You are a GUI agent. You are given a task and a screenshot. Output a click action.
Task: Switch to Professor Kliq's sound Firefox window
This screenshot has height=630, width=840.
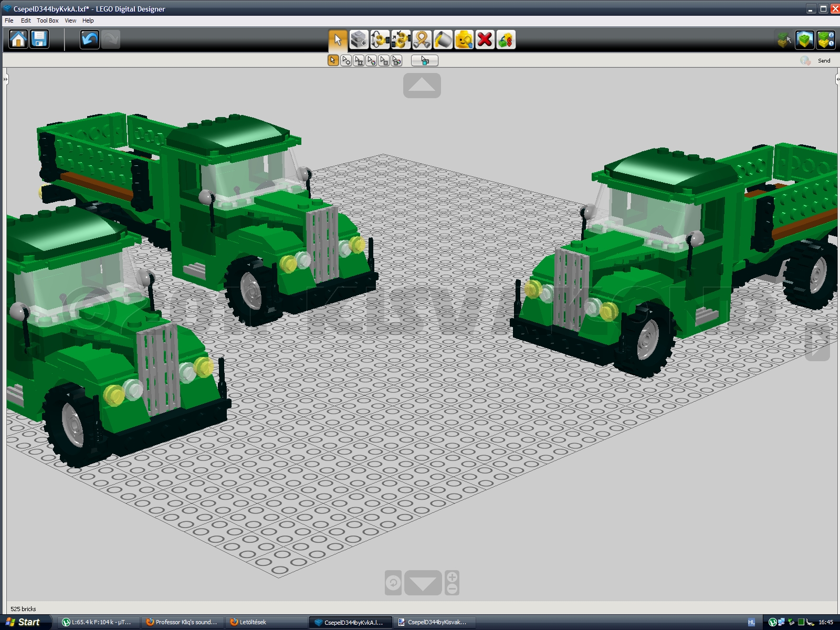click(x=182, y=622)
